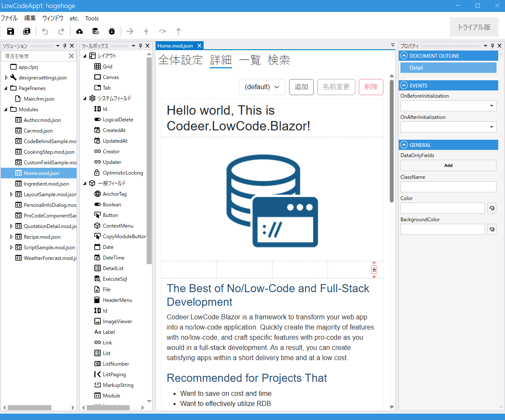Switch to the 全体設定 tab
This screenshot has width=505, height=420.
click(180, 60)
